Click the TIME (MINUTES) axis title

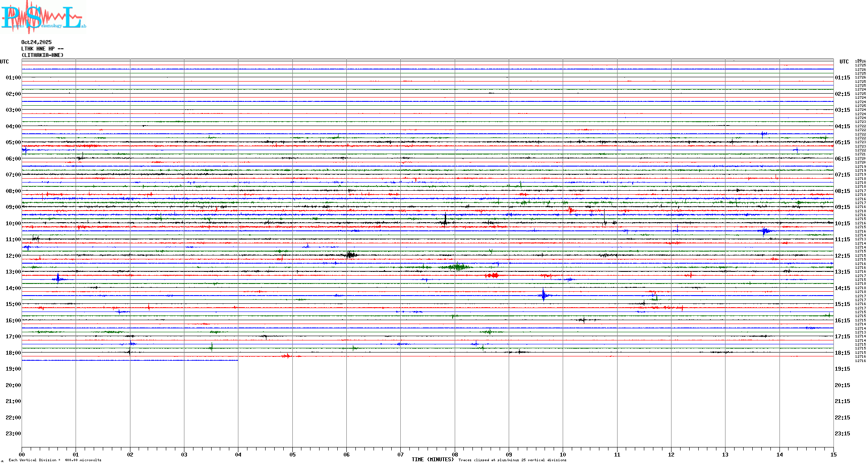pos(432,460)
